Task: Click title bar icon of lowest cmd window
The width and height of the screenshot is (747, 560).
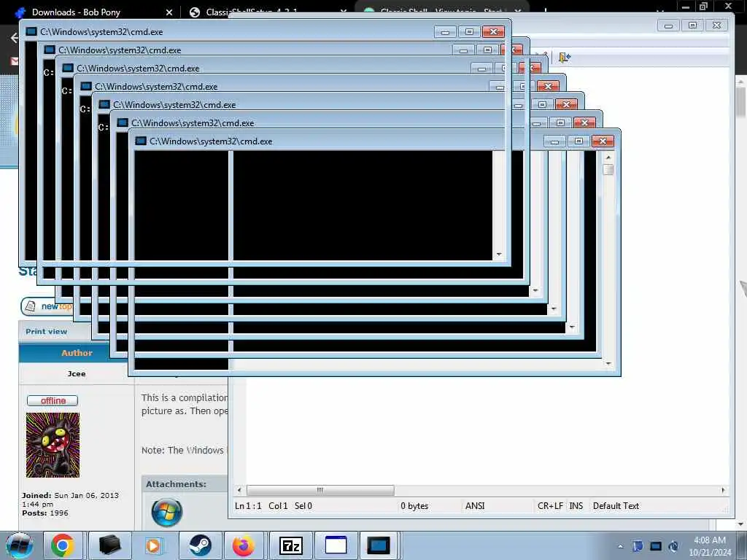Action: pos(141,141)
